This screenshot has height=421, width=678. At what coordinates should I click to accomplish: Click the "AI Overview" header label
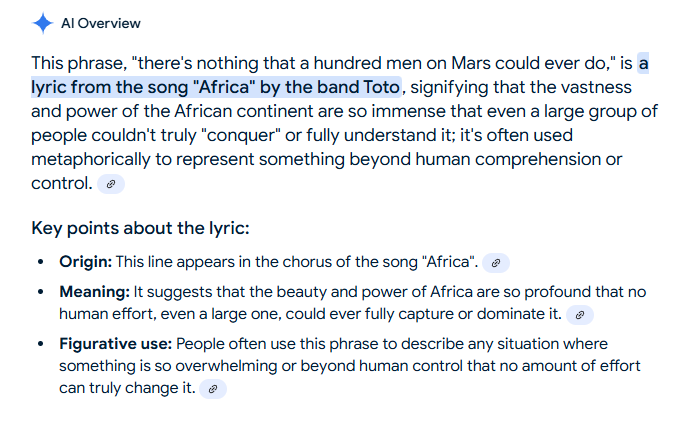click(101, 23)
